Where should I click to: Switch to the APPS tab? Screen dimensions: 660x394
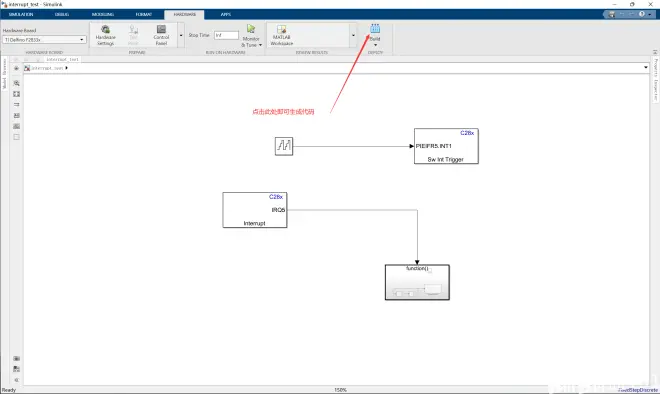click(226, 14)
